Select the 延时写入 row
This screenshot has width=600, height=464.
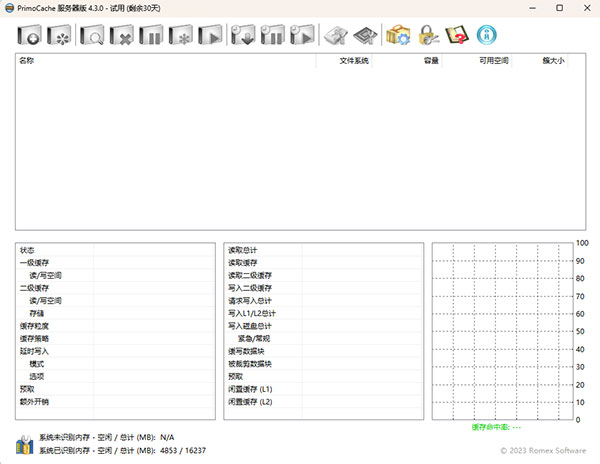tap(115, 351)
